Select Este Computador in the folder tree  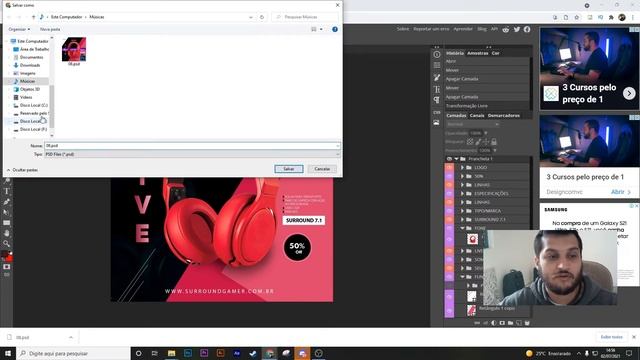(30, 41)
